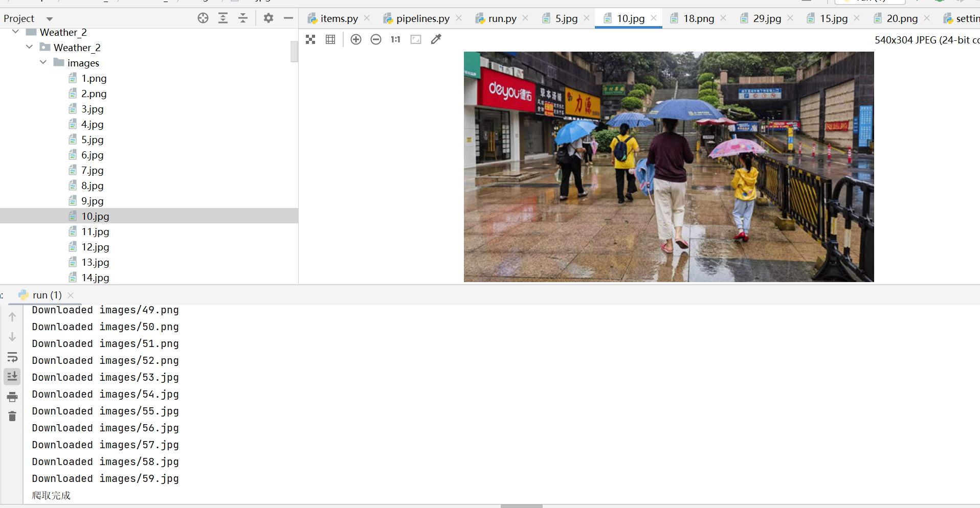
Task: Click the up arrow in Run console
Action: click(12, 317)
